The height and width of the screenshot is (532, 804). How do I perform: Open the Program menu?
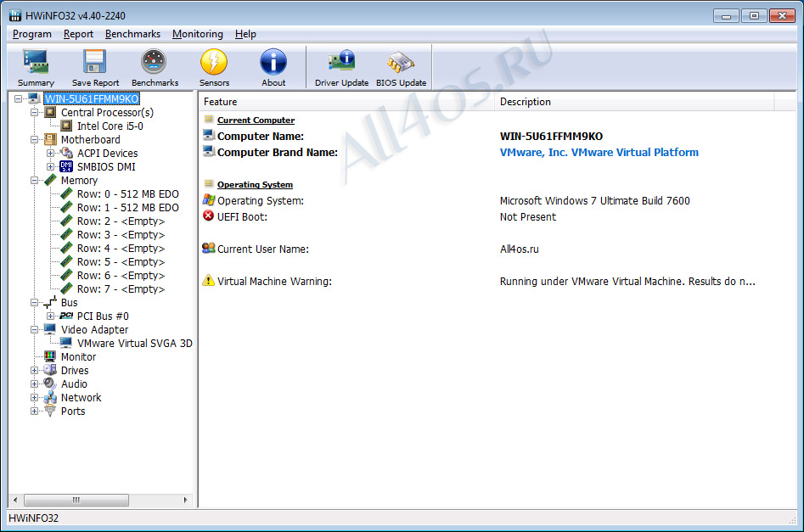pos(31,34)
